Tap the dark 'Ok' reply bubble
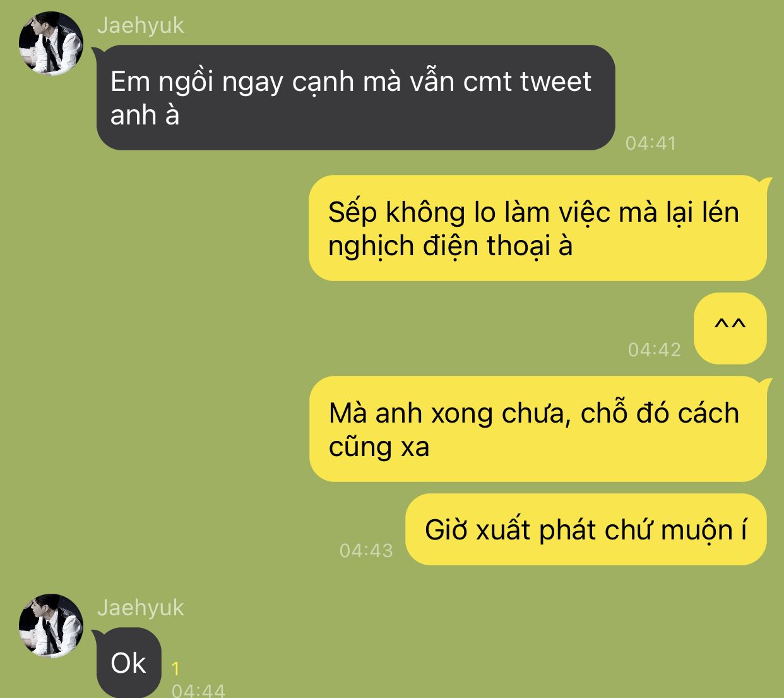 tap(129, 663)
